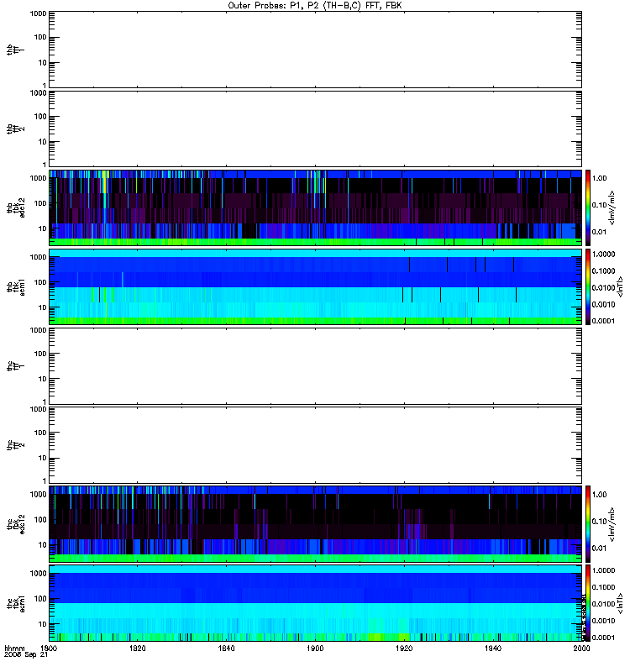The width and height of the screenshot is (630, 672).
Task: Click the thc fbk edc12 mV/m color bar
Action: [x=588, y=523]
